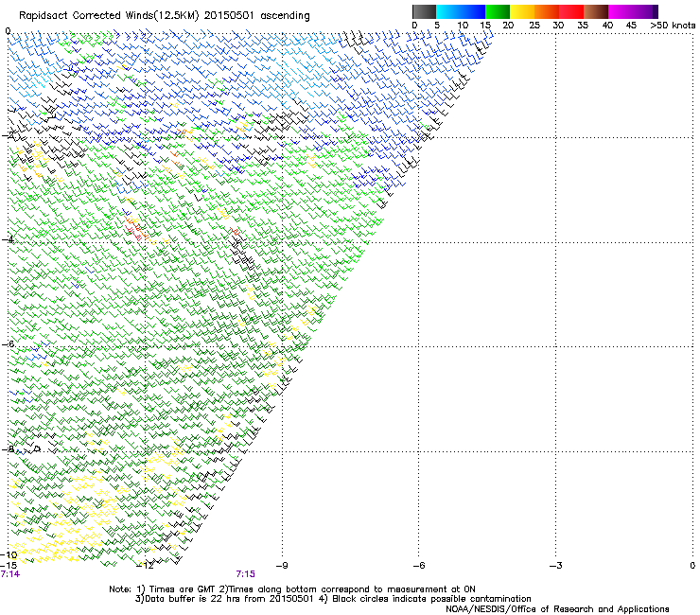The height and width of the screenshot is (615, 700).
Task: Click the '-4' latitude axis label
Action: click(8, 239)
